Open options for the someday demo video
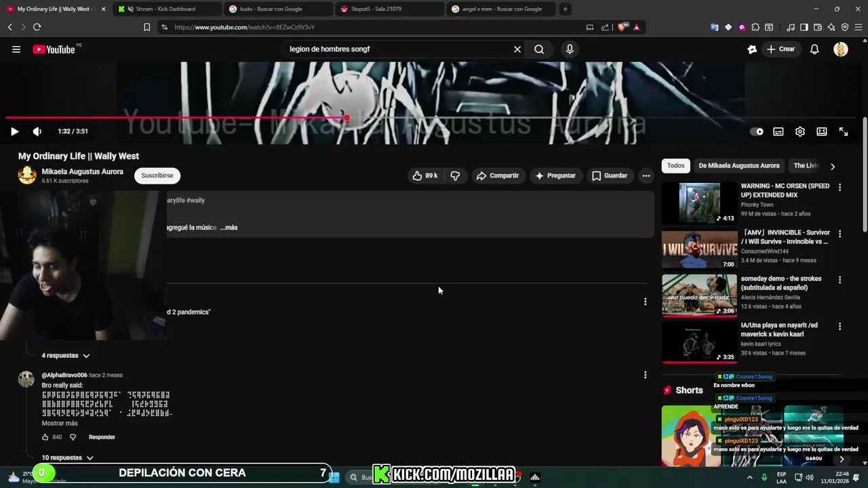This screenshot has width=868, height=488. (840, 280)
